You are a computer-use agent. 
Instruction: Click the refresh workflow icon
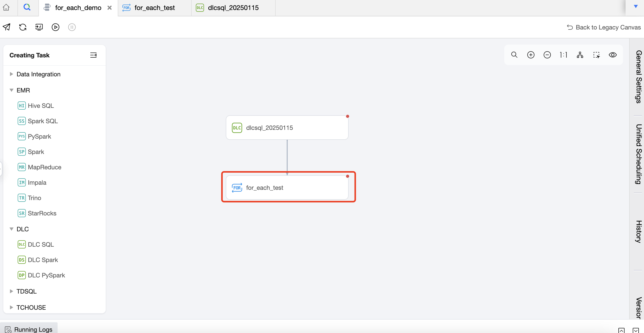23,27
